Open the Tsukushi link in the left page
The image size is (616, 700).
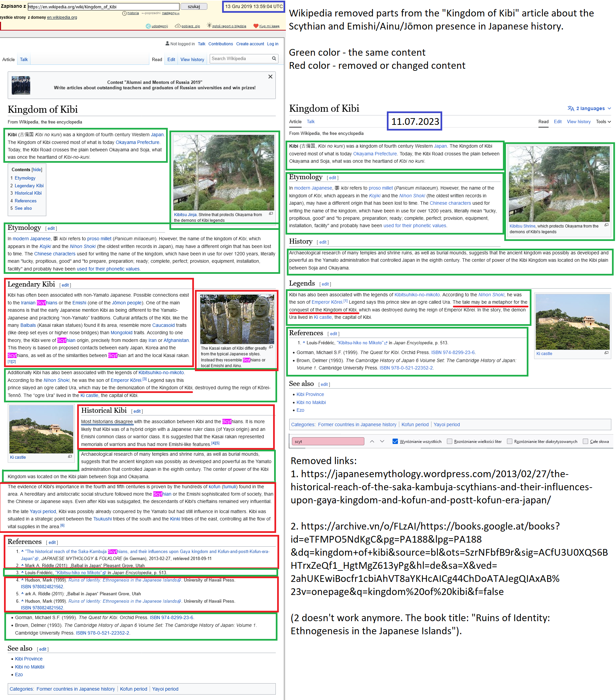102,519
